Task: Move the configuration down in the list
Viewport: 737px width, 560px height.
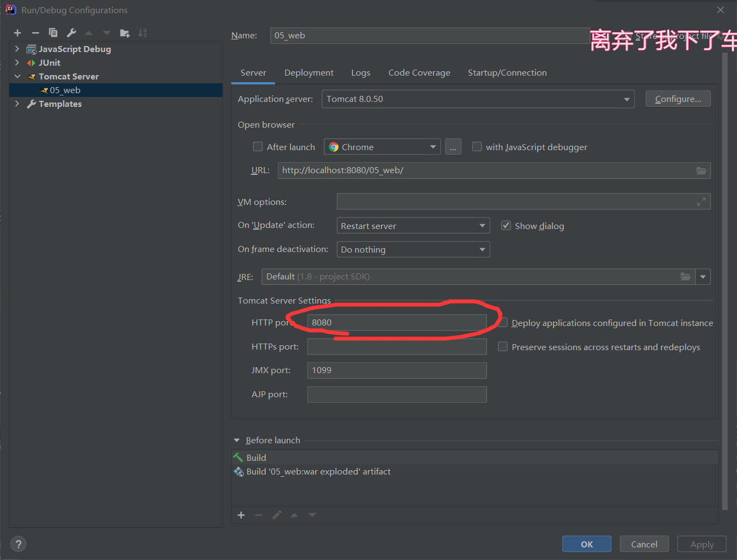Action: pyautogui.click(x=107, y=33)
